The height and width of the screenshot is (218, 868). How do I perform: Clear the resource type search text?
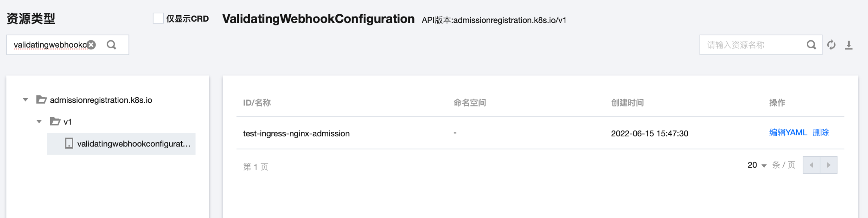pos(91,45)
